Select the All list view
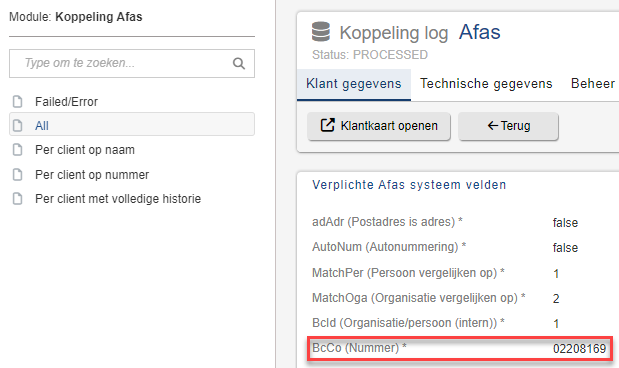Image resolution: width=619 pixels, height=368 pixels. click(132, 124)
